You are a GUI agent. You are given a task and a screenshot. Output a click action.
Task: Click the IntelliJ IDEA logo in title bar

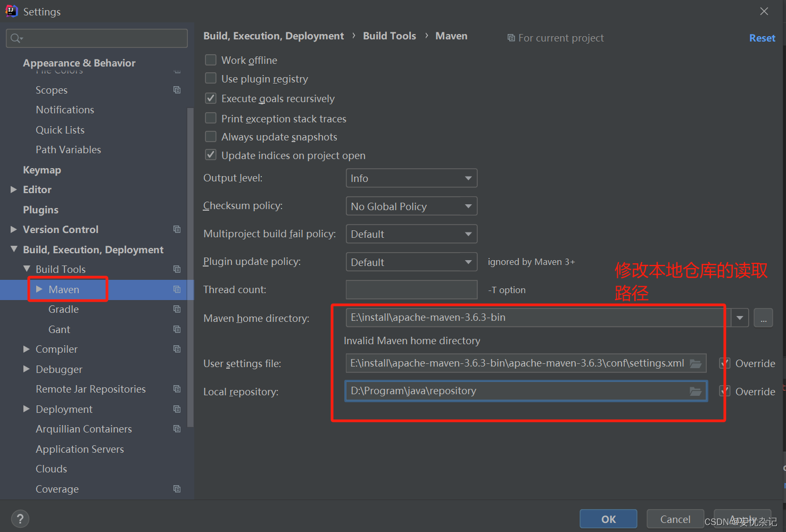pos(11,11)
